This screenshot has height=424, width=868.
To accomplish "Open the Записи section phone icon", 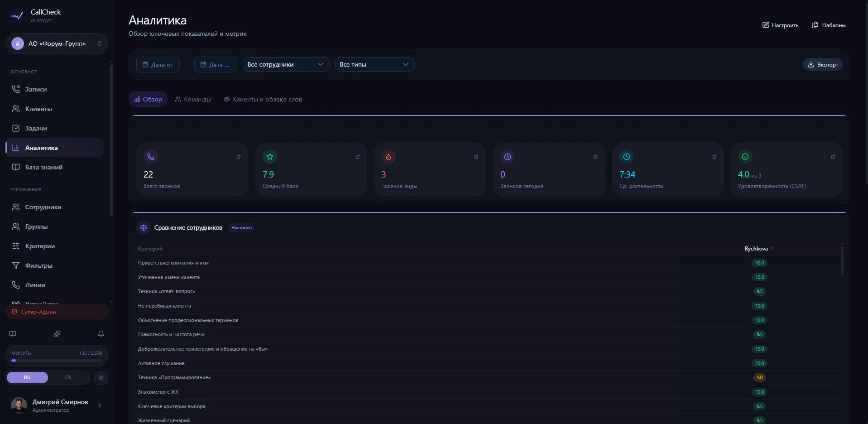I will coord(16,89).
